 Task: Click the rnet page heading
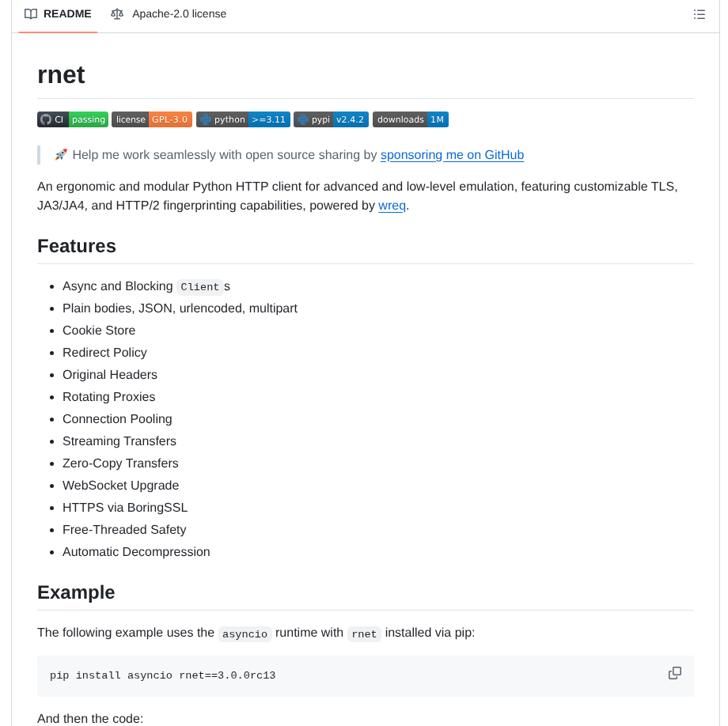(x=61, y=74)
